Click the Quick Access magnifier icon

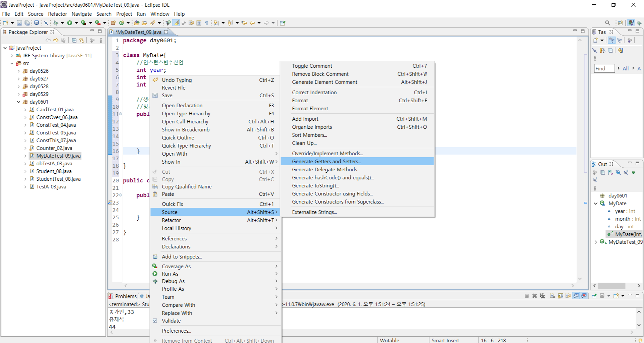pos(607,23)
